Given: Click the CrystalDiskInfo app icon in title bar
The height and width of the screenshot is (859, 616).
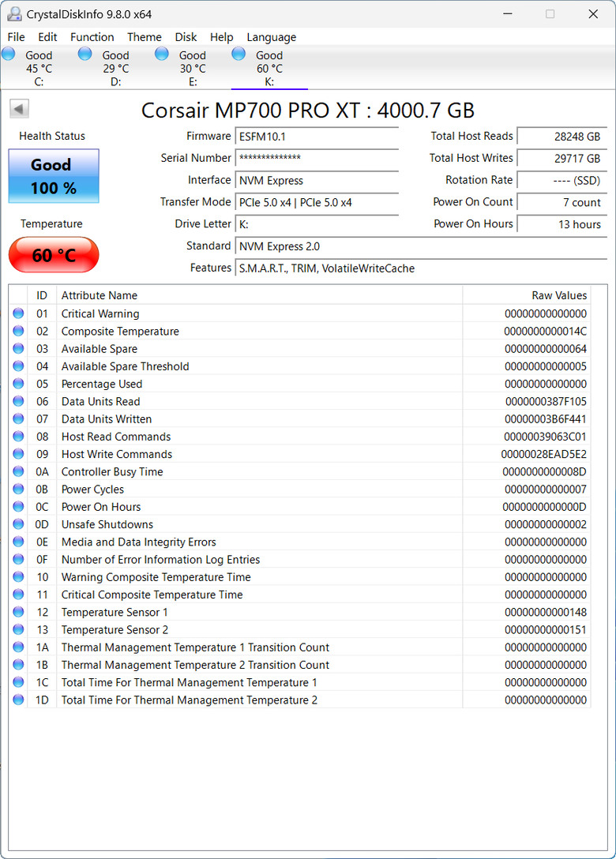Looking at the screenshot, I should [14, 13].
